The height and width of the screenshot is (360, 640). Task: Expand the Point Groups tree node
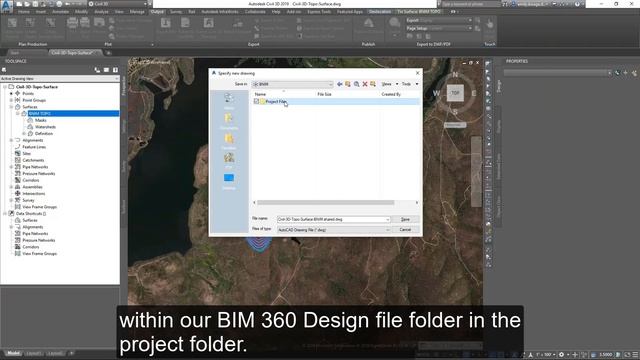coord(11,100)
